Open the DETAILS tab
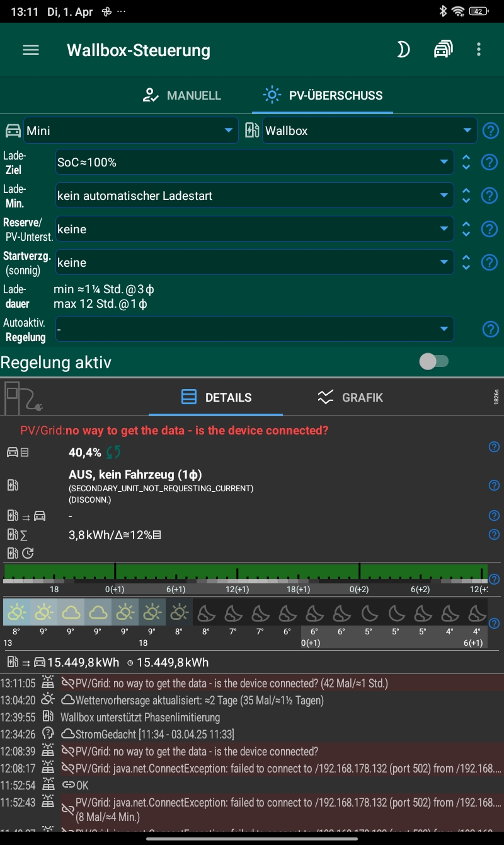The width and height of the screenshot is (504, 845). (x=216, y=397)
